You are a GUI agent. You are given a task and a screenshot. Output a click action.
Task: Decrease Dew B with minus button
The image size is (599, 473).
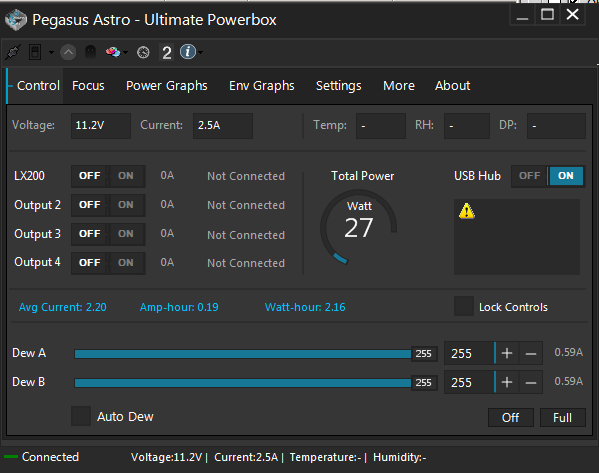point(531,382)
